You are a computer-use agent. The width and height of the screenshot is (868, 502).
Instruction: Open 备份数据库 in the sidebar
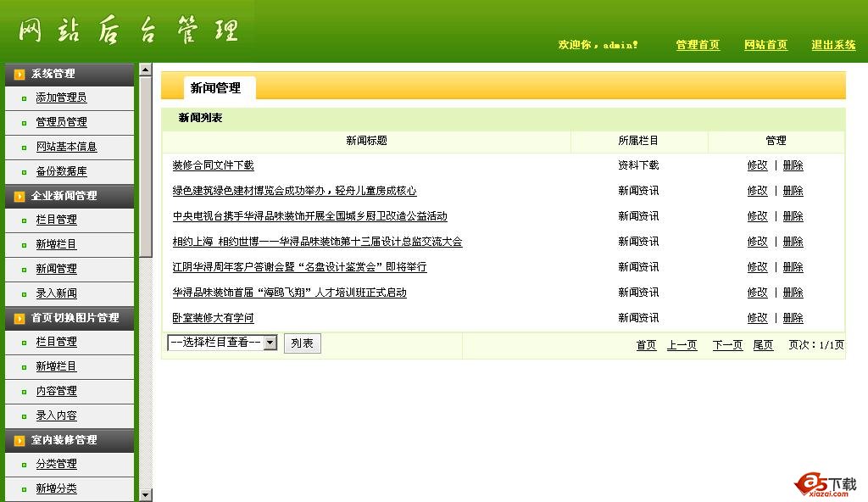coord(61,171)
